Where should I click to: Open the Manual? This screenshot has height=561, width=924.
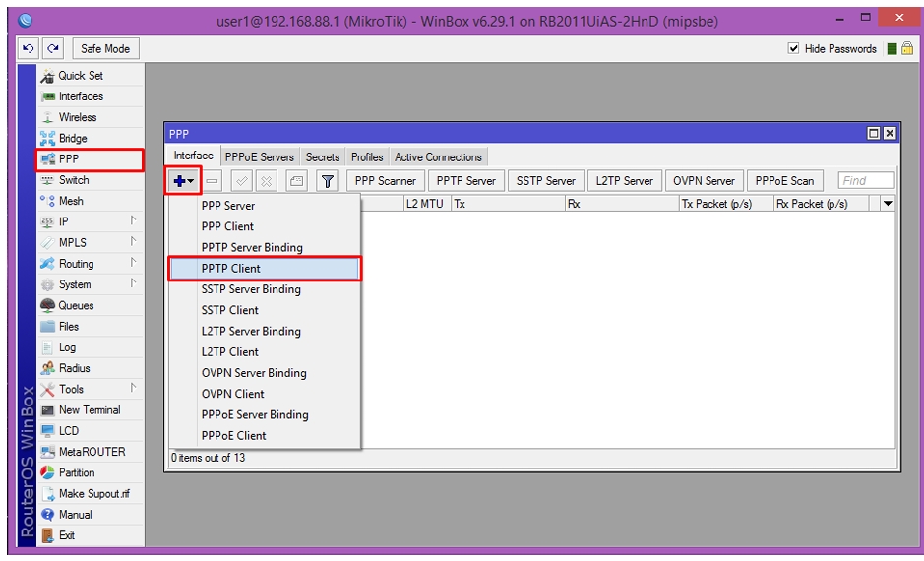91,515
